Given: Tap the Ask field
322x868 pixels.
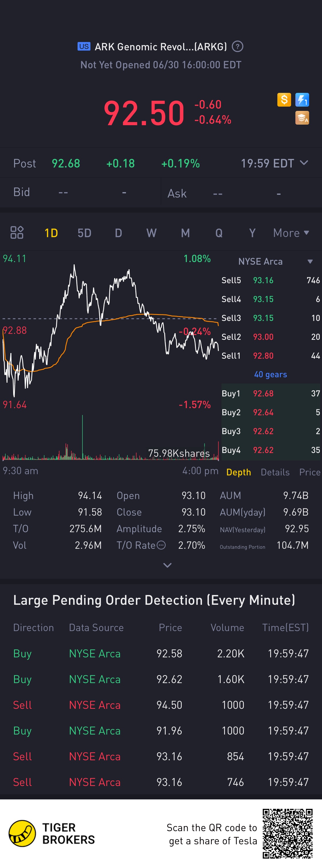Looking at the screenshot, I should click(x=242, y=193).
